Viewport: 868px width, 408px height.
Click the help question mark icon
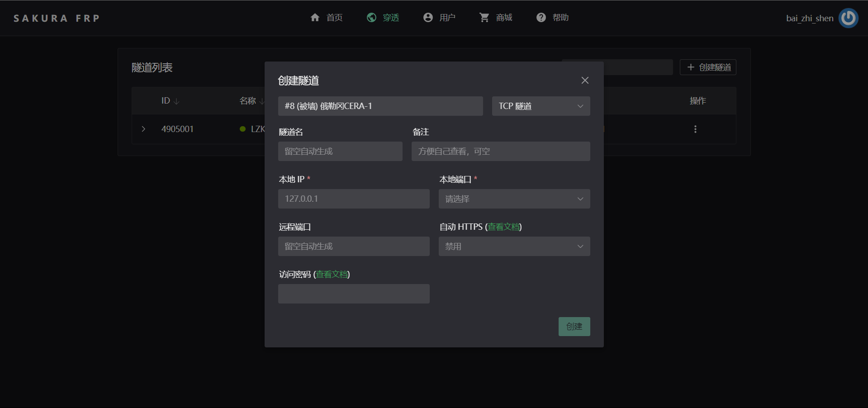(541, 18)
